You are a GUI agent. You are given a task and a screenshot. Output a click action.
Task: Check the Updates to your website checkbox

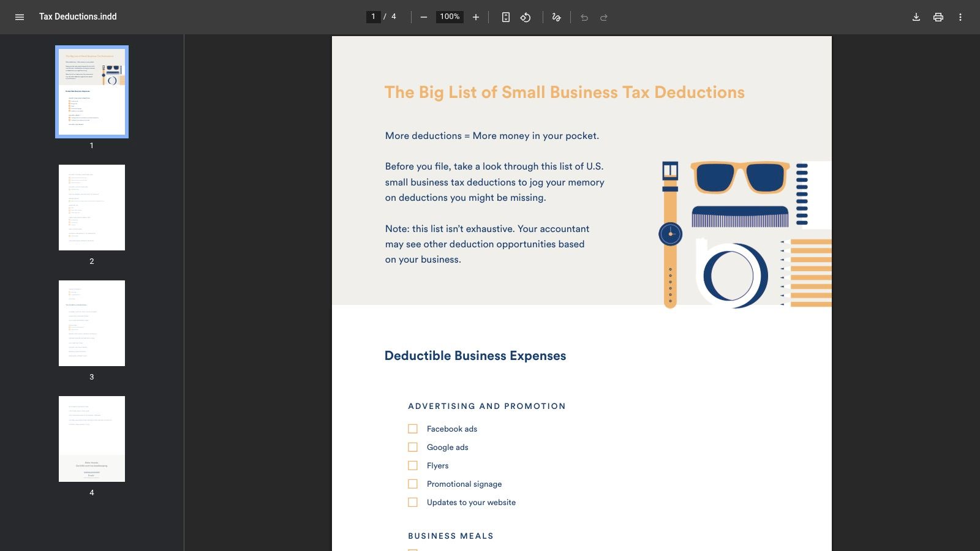pos(413,503)
